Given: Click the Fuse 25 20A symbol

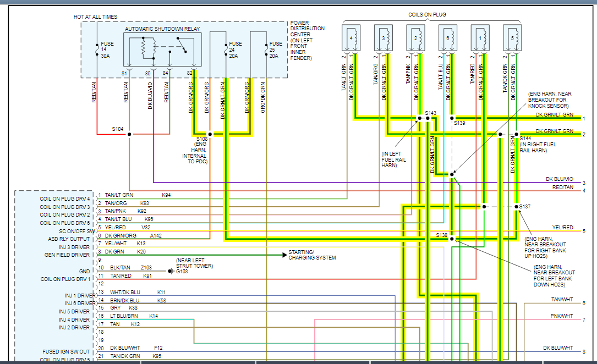Looking at the screenshot, I should 266,49.
